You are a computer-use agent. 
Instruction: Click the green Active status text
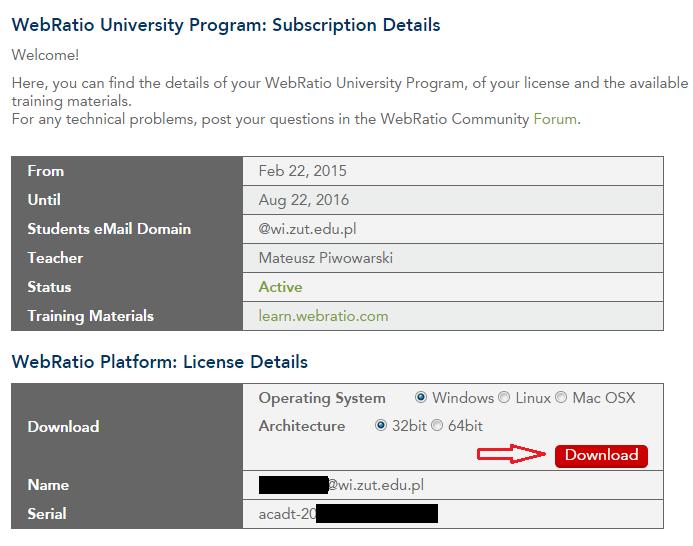pos(280,287)
